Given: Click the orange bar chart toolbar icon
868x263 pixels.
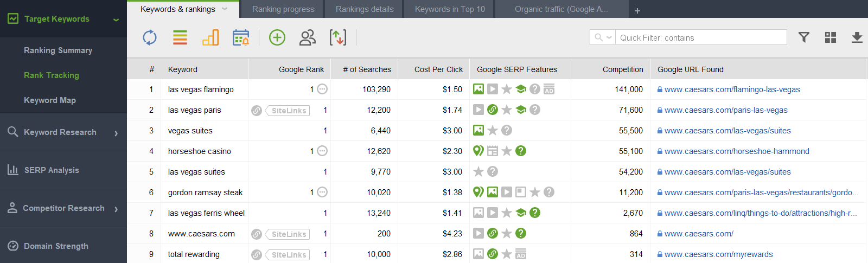Looking at the screenshot, I should (210, 37).
